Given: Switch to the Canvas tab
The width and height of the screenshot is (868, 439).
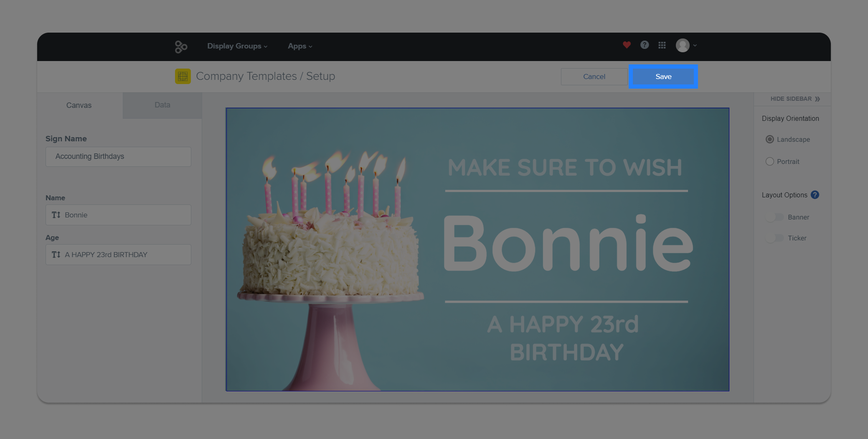Looking at the screenshot, I should pos(79,105).
